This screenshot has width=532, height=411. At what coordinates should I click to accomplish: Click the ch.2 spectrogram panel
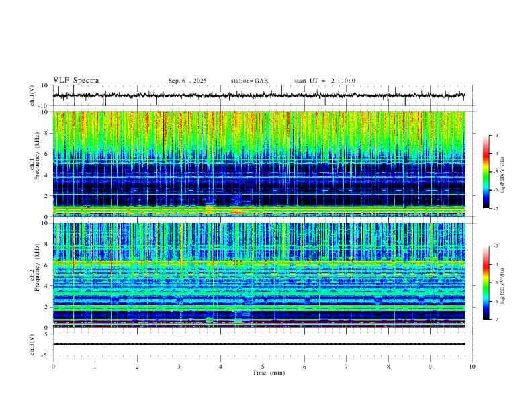259,275
